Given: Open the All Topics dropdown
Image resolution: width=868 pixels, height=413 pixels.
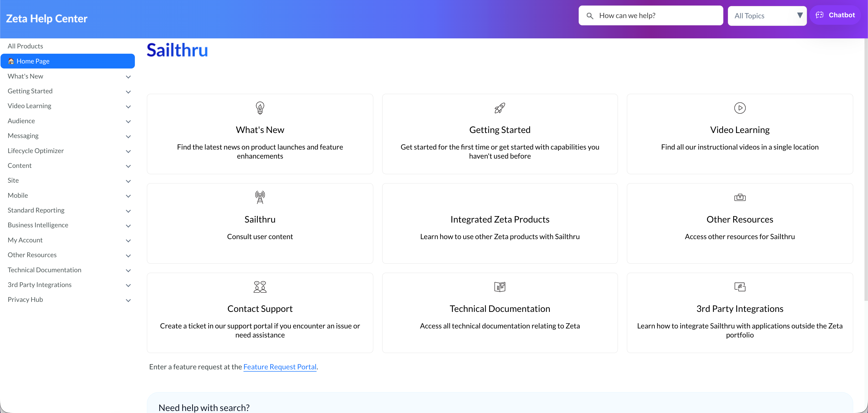Looking at the screenshot, I should (767, 16).
